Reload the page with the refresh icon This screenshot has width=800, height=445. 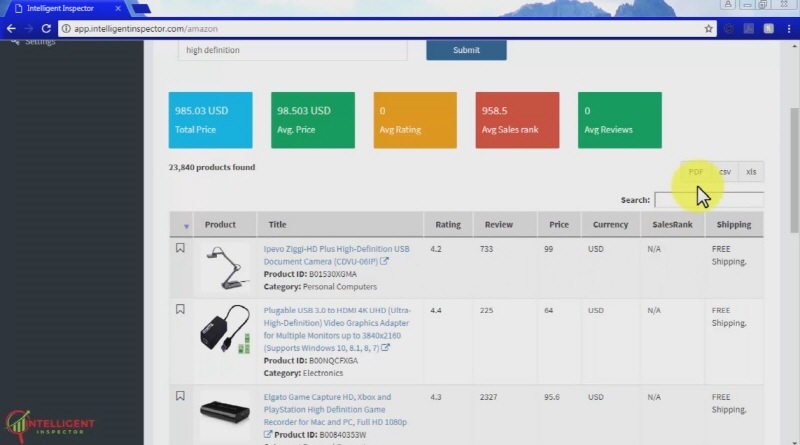pos(46,29)
